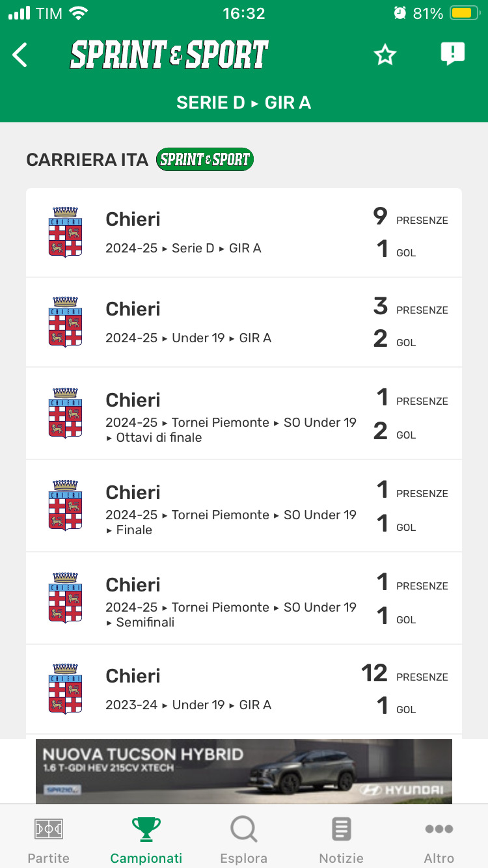
Task: Tap the back arrow in header
Action: tap(20, 55)
